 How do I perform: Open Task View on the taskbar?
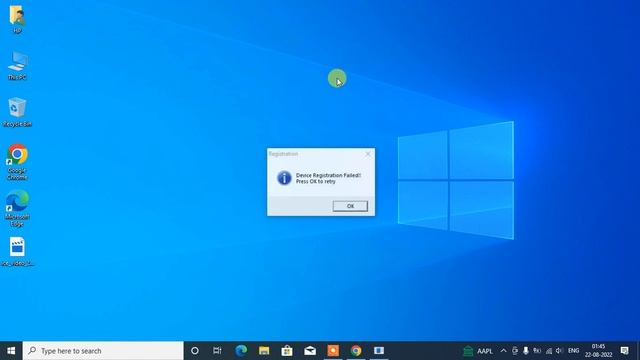click(x=217, y=351)
